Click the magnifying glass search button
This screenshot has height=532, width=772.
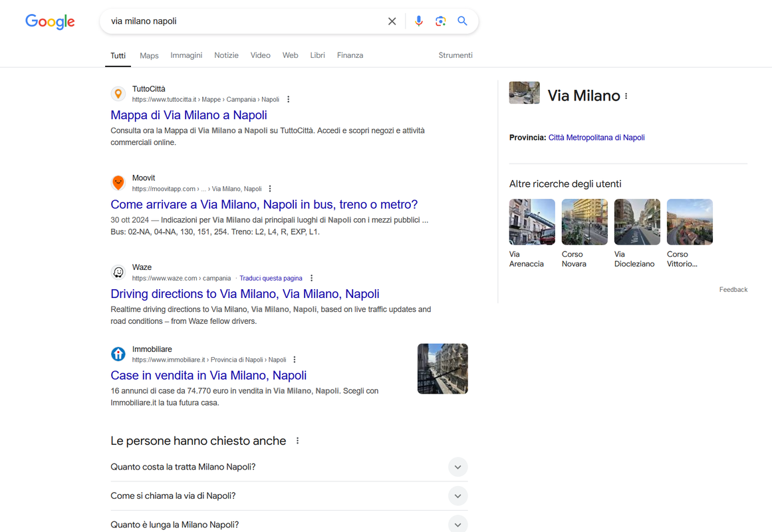point(462,21)
